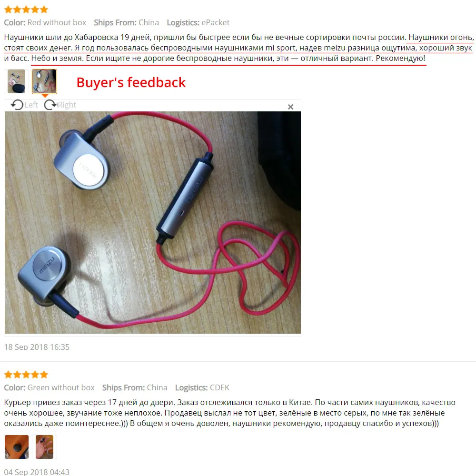Click the 'Right' rotate label
The height and width of the screenshot is (476, 476).
coord(67,105)
